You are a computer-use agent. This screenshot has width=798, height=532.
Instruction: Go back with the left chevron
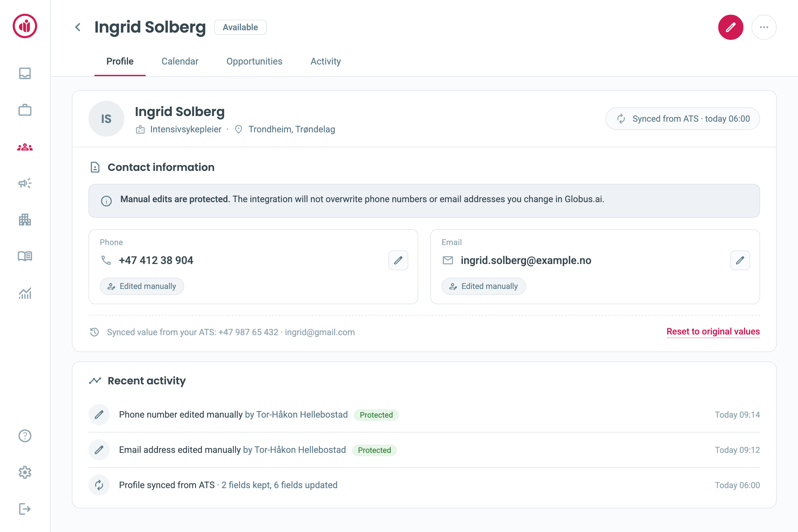click(78, 27)
